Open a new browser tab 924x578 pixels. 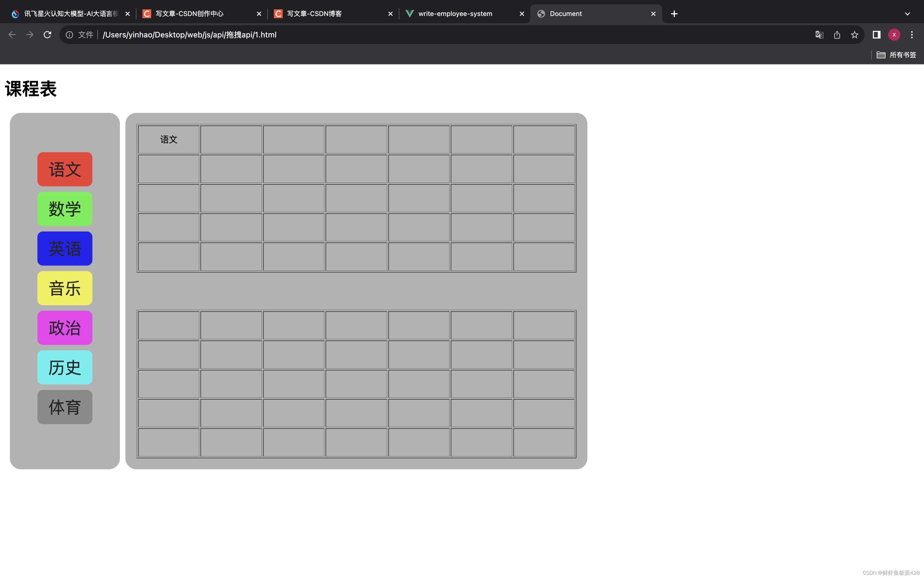tap(674, 14)
